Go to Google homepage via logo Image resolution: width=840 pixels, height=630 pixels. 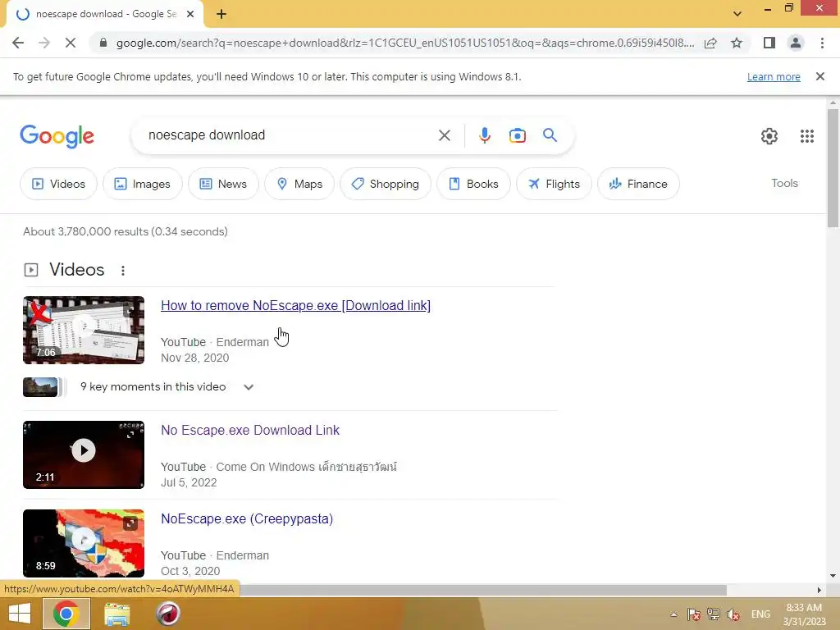click(57, 136)
